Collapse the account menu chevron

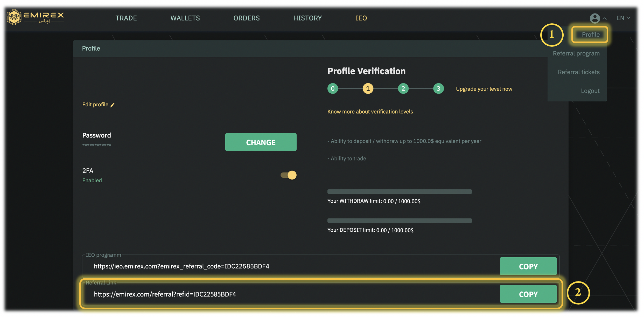click(x=605, y=18)
